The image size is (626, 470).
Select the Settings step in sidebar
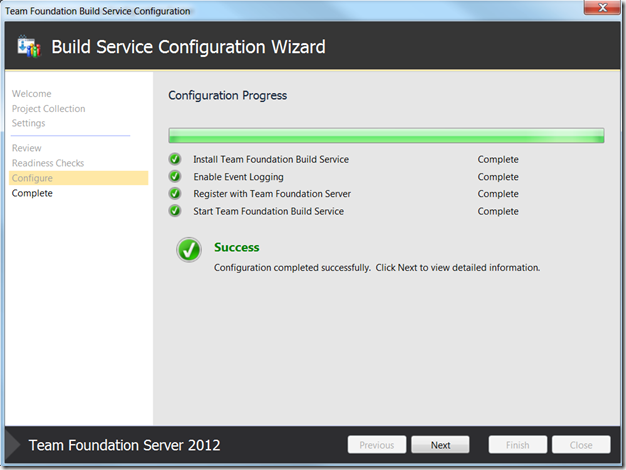coord(28,123)
